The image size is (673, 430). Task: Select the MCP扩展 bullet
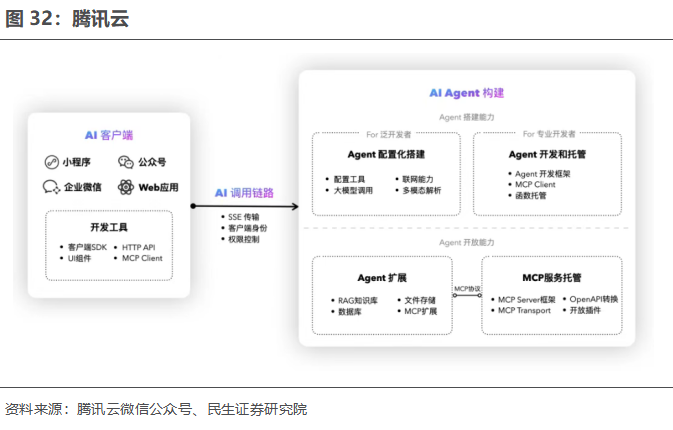pyautogui.click(x=421, y=311)
